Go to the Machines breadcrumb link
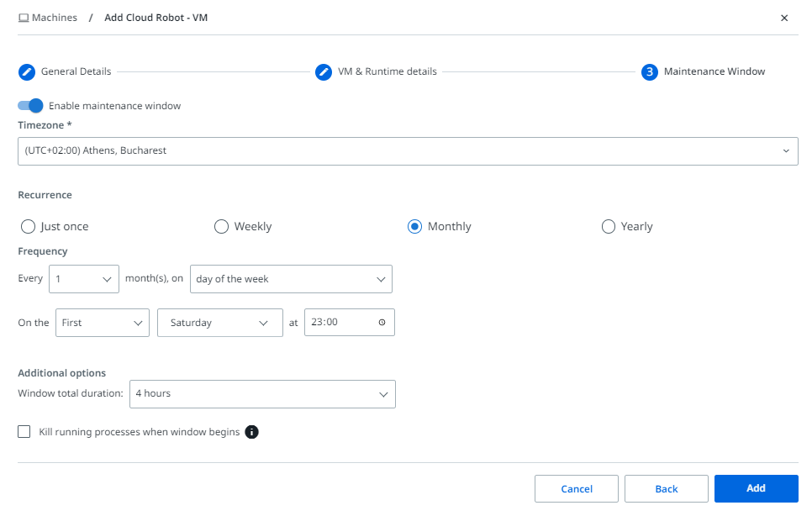This screenshot has height=516, width=812. pyautogui.click(x=55, y=18)
